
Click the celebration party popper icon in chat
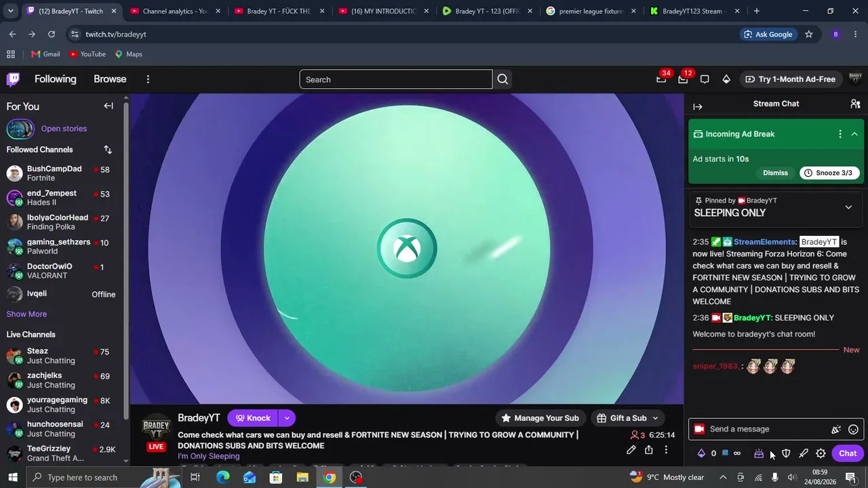point(836,429)
